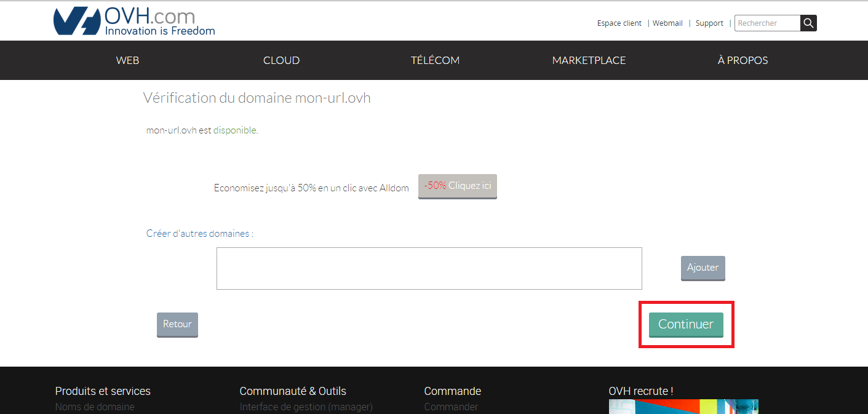Screen dimensions: 868x414
Task: Click the magnifying glass search icon
Action: [808, 23]
